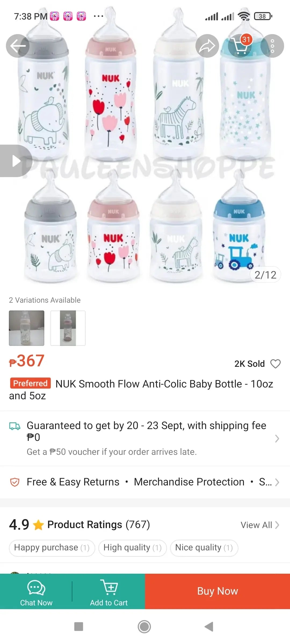Tap the Android recent apps square

pos(79,627)
